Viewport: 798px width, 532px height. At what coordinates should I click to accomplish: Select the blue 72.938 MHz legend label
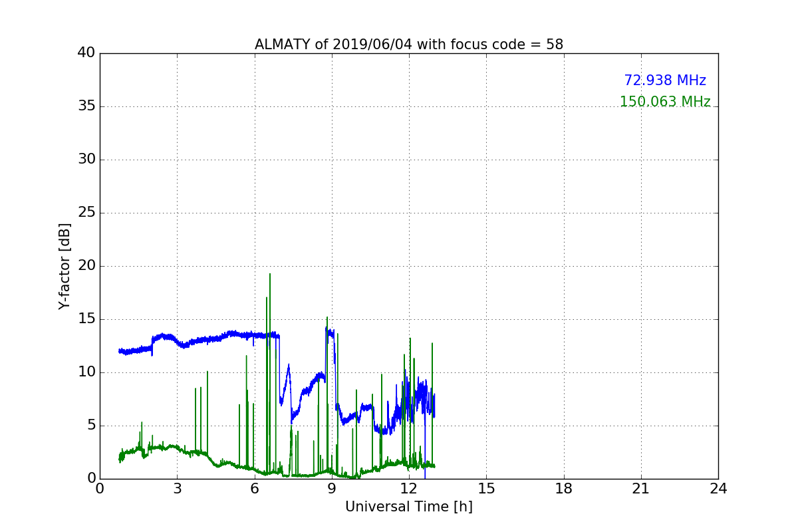point(665,80)
